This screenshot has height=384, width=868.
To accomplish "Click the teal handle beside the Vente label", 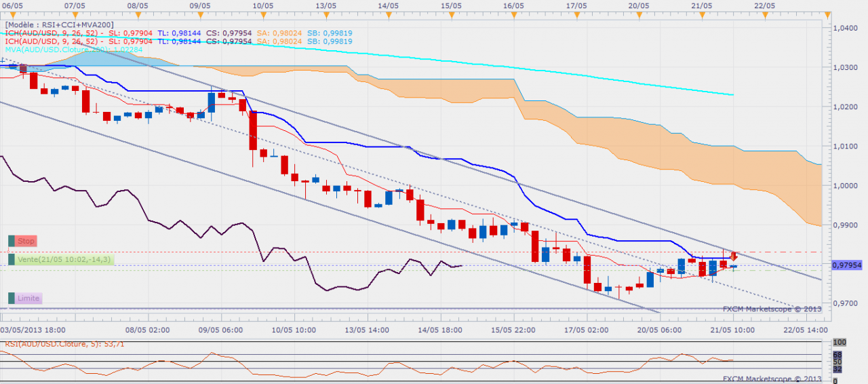I will pos(12,258).
